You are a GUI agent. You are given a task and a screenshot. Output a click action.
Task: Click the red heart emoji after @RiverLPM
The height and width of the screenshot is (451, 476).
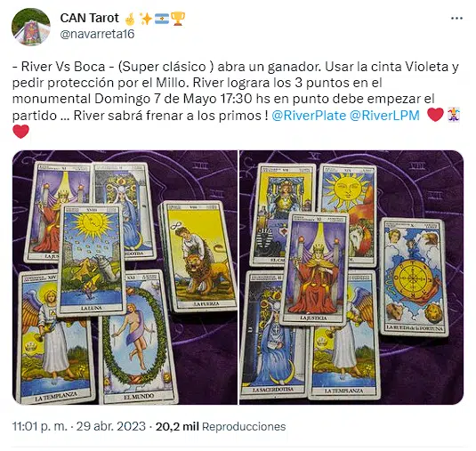[435, 115]
